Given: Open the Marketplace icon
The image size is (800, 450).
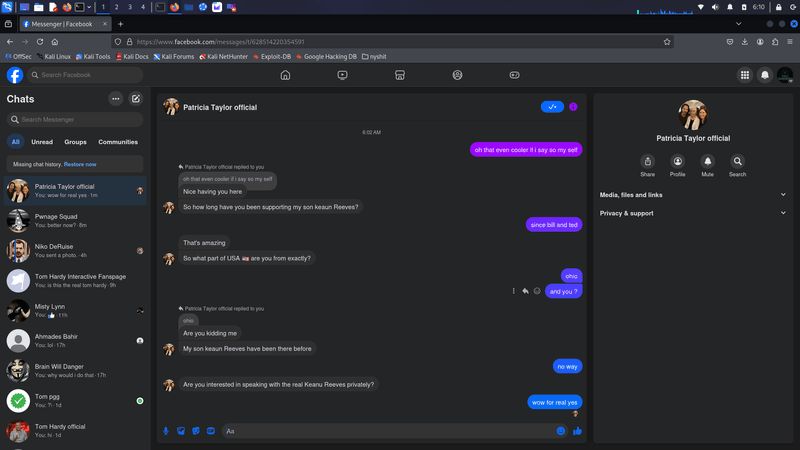Looking at the screenshot, I should pos(400,75).
